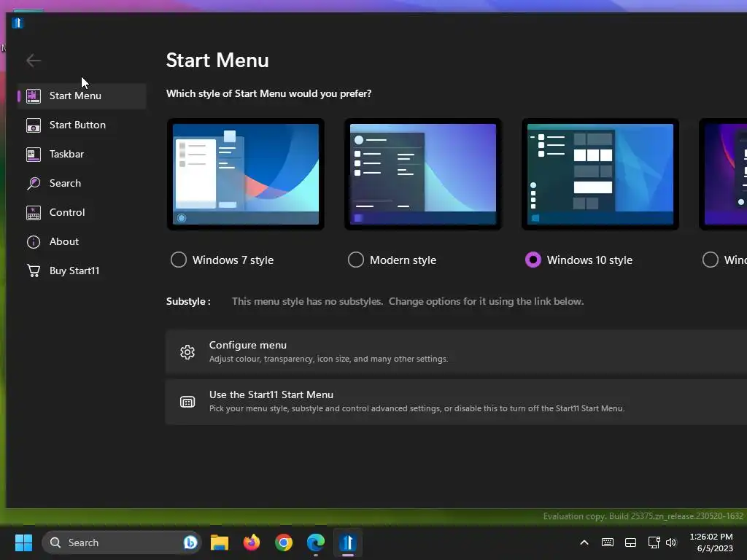
Task: Open the About page
Action: pos(82,241)
